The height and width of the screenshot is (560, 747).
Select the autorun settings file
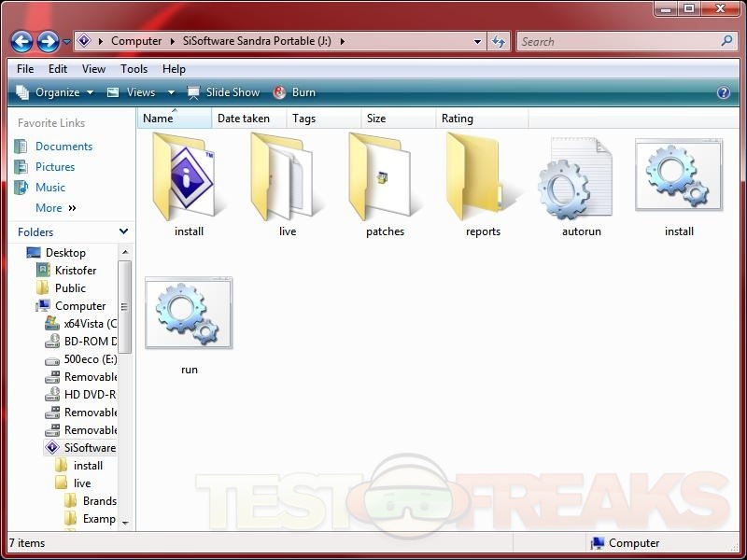[581, 177]
